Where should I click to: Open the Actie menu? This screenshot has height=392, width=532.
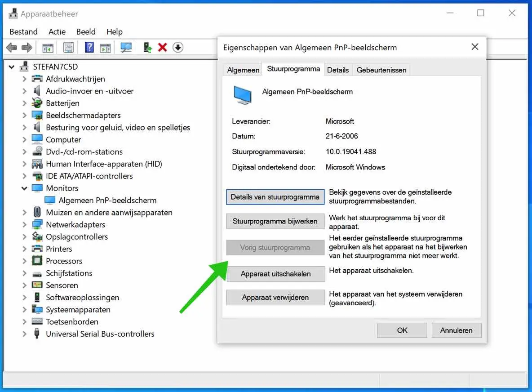coord(57,31)
